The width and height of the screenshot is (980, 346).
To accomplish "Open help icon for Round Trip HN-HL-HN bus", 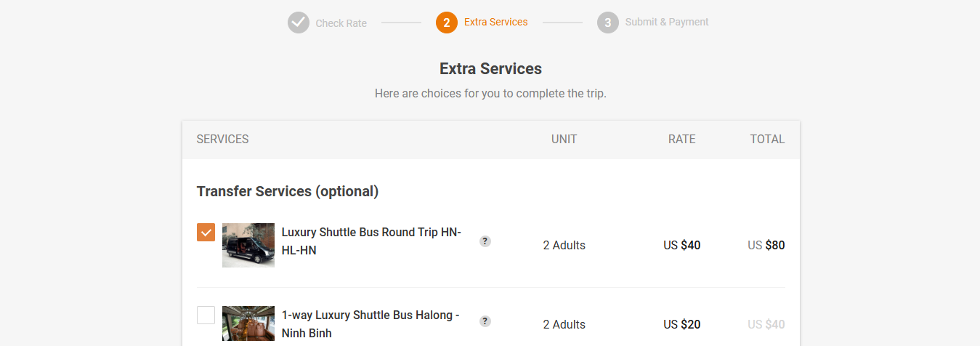I will (x=485, y=241).
